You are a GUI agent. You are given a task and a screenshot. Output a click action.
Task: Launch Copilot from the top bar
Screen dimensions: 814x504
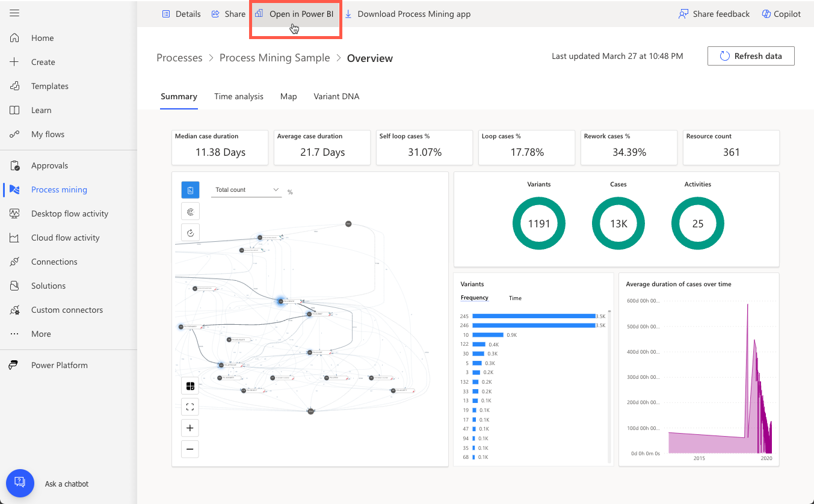781,14
